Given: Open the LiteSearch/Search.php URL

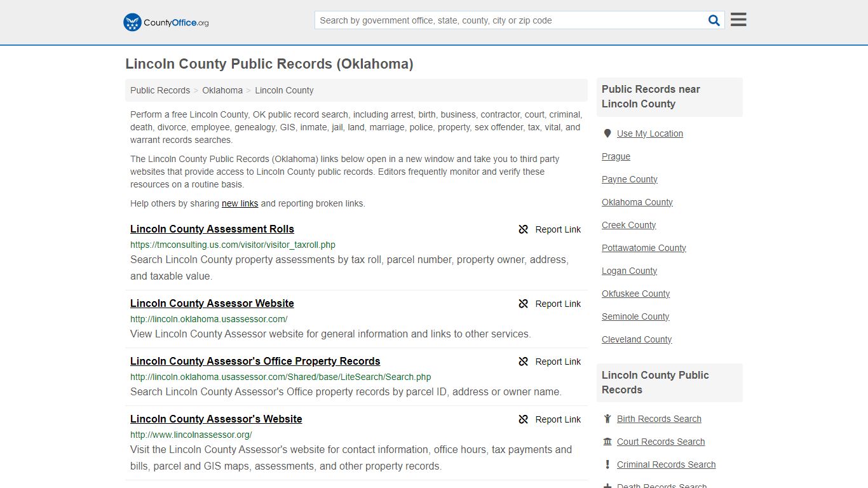Looking at the screenshot, I should pos(281,377).
